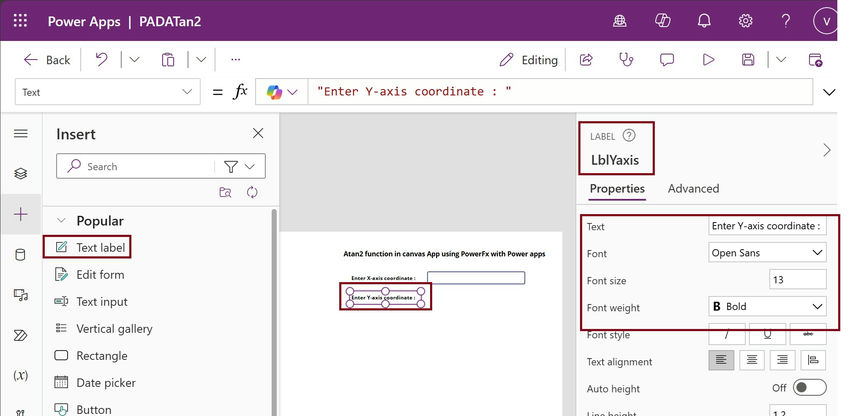This screenshot has width=850, height=416.
Task: Open the Tree view layers pane
Action: 21,174
